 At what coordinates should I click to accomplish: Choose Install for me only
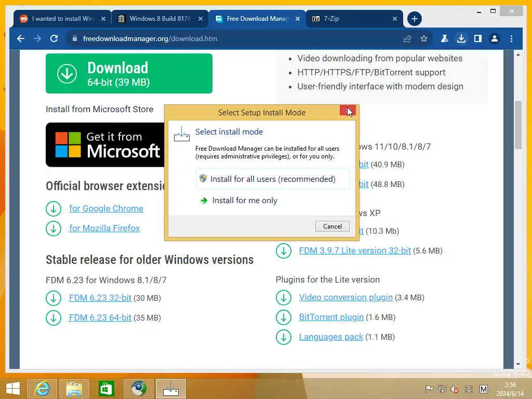pyautogui.click(x=272, y=200)
